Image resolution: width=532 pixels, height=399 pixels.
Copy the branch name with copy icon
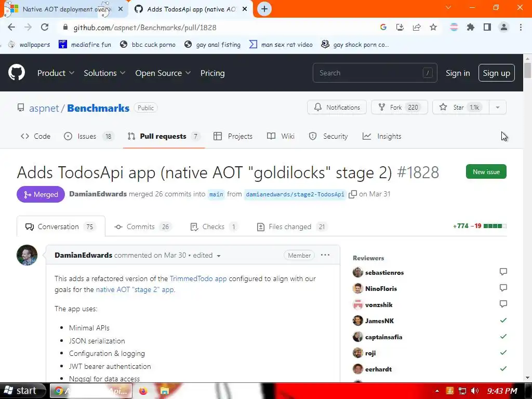click(353, 194)
